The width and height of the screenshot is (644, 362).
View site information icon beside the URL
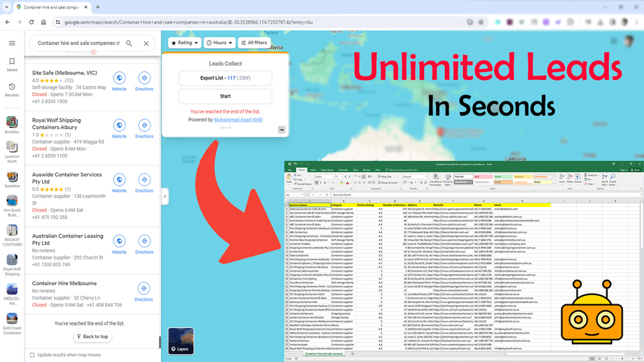tap(58, 22)
